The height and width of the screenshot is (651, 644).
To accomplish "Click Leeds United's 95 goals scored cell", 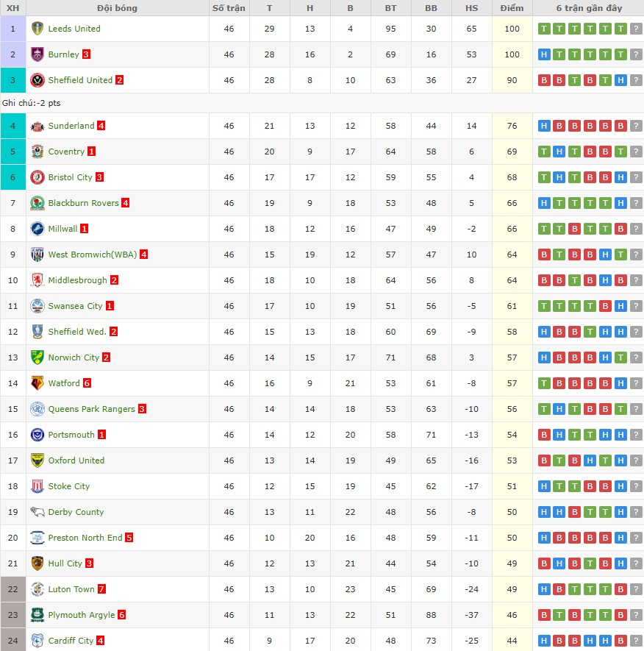I will 391,29.
